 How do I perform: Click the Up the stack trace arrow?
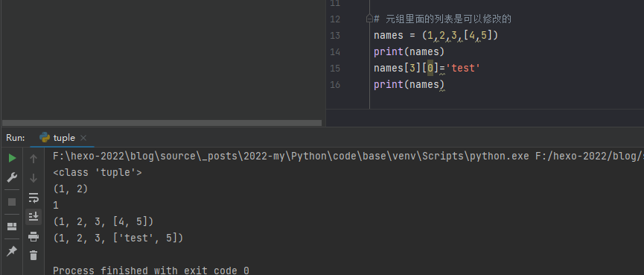[34, 158]
